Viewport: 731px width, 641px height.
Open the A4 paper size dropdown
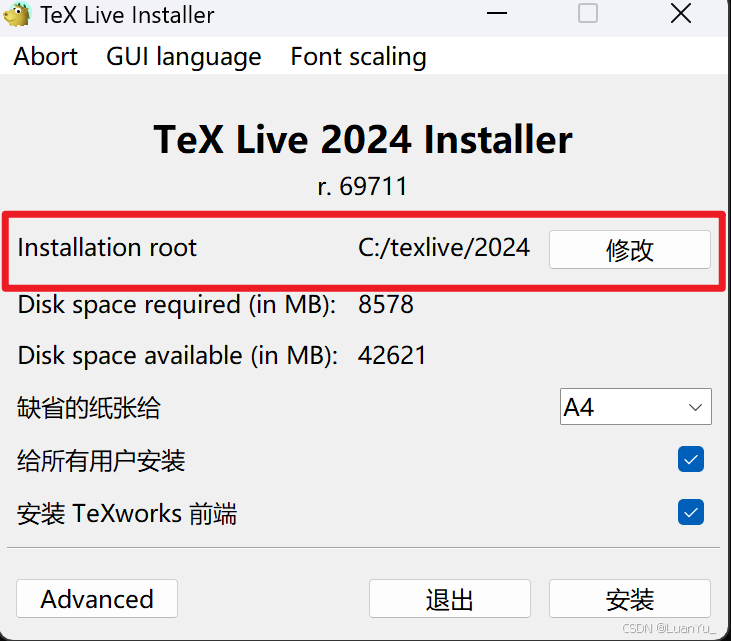click(635, 407)
